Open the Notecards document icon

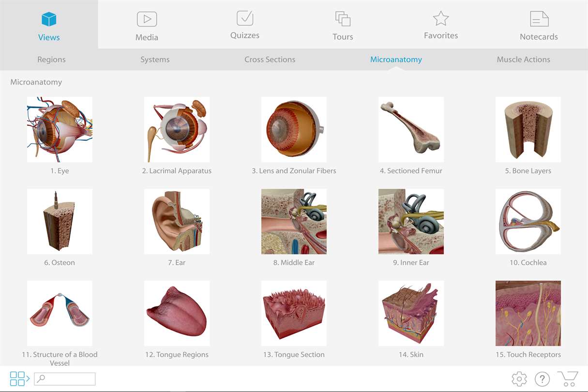[x=539, y=19]
